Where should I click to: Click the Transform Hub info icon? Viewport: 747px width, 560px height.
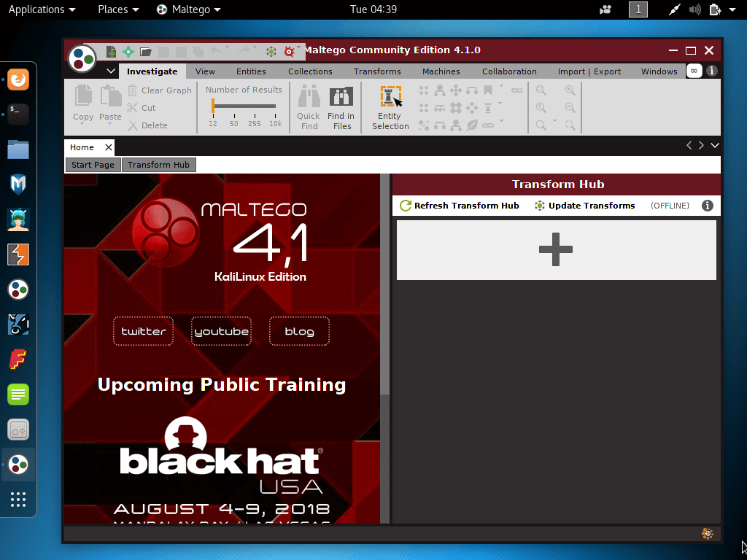coord(708,206)
